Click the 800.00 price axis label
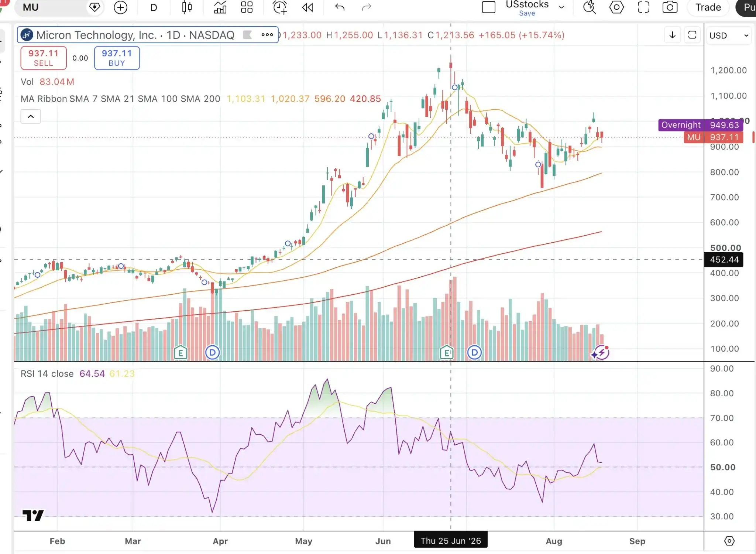 [x=725, y=172]
